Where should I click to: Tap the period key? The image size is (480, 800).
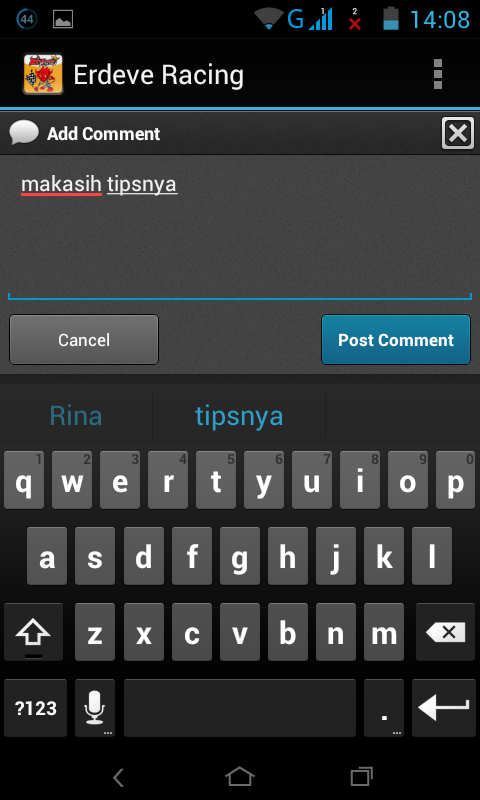pyautogui.click(x=384, y=708)
